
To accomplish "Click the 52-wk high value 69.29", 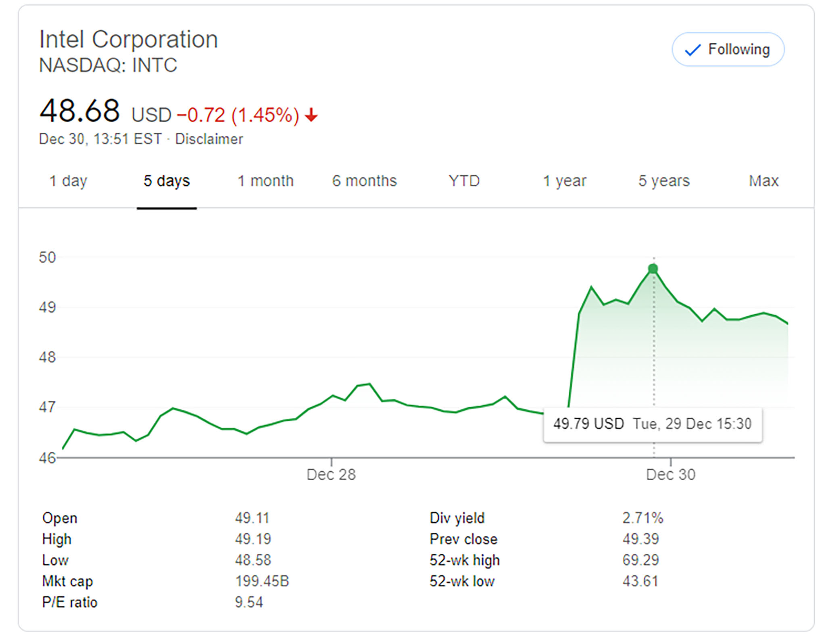I will coord(640,560).
